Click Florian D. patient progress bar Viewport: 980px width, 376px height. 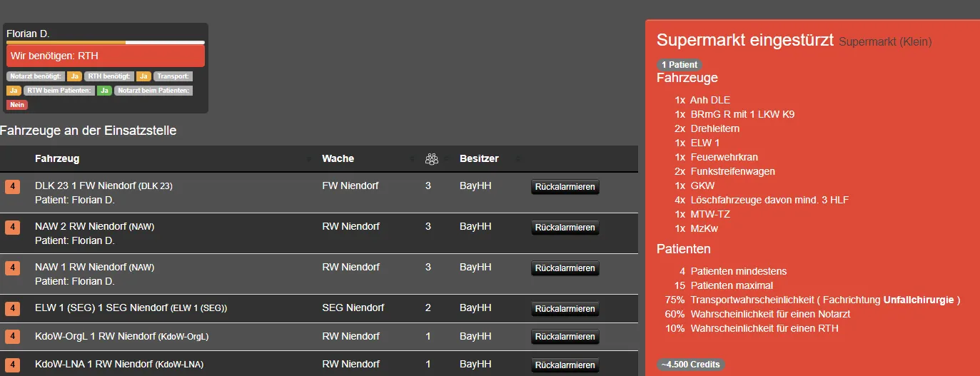point(105,43)
